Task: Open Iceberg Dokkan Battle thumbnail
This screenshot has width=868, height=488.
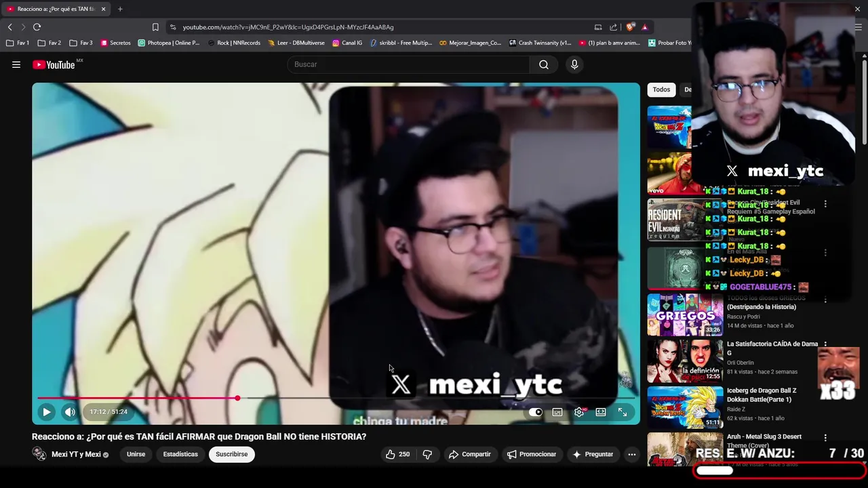Action: pyautogui.click(x=685, y=407)
